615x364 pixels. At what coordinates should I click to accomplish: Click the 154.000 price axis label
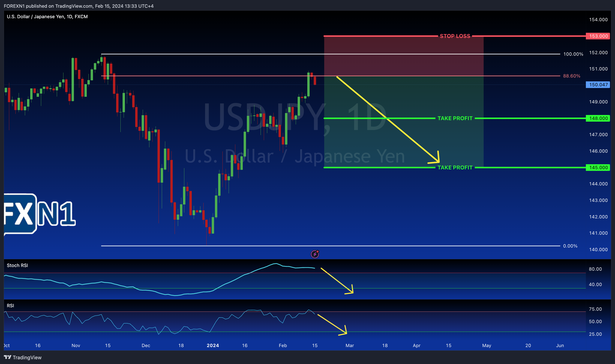(598, 20)
